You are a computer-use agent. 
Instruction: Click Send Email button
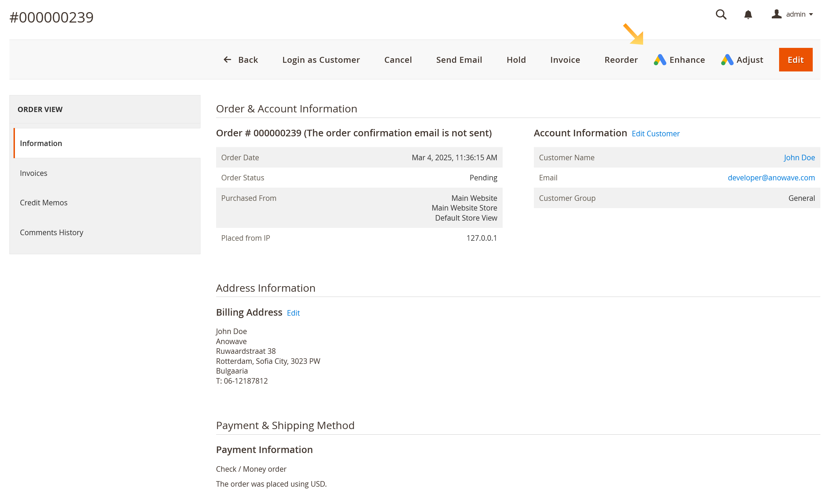point(459,60)
